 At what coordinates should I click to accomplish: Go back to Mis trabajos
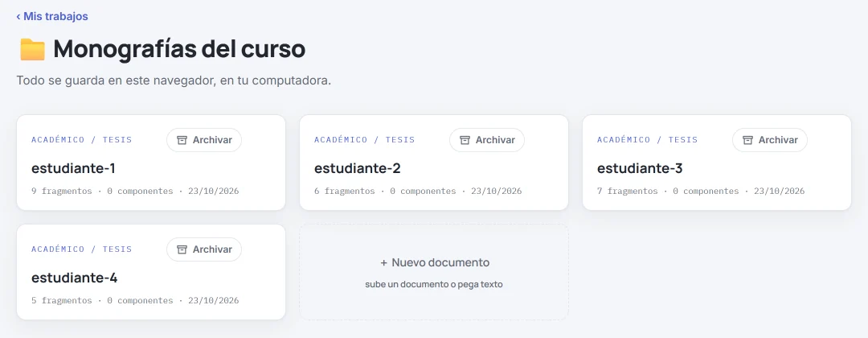pos(52,17)
